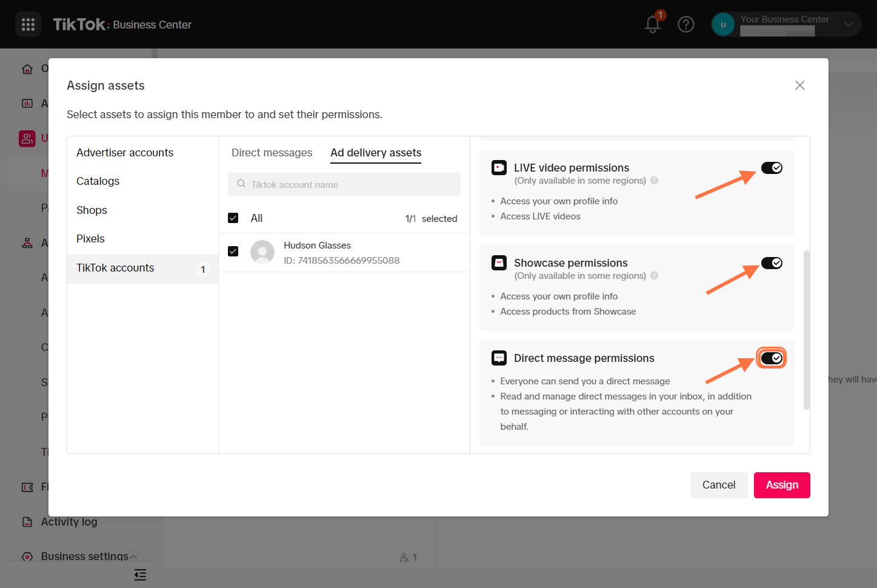Image resolution: width=877 pixels, height=588 pixels.
Task: Click the help question mark icon
Action: [686, 24]
